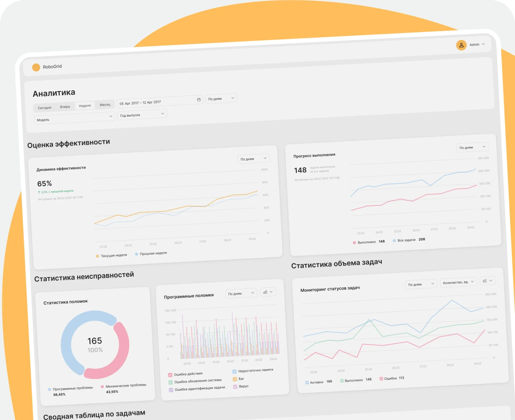Switch to the Сегодня period tab

(x=45, y=108)
